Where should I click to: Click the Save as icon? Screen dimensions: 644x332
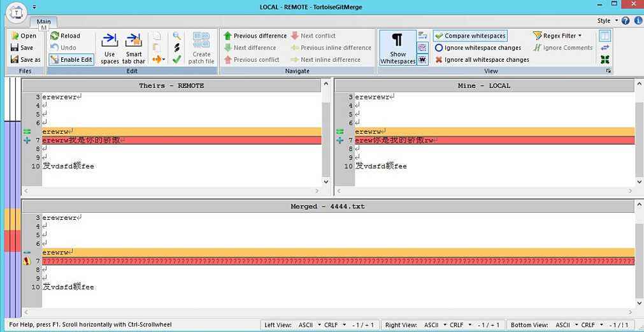pyautogui.click(x=15, y=60)
